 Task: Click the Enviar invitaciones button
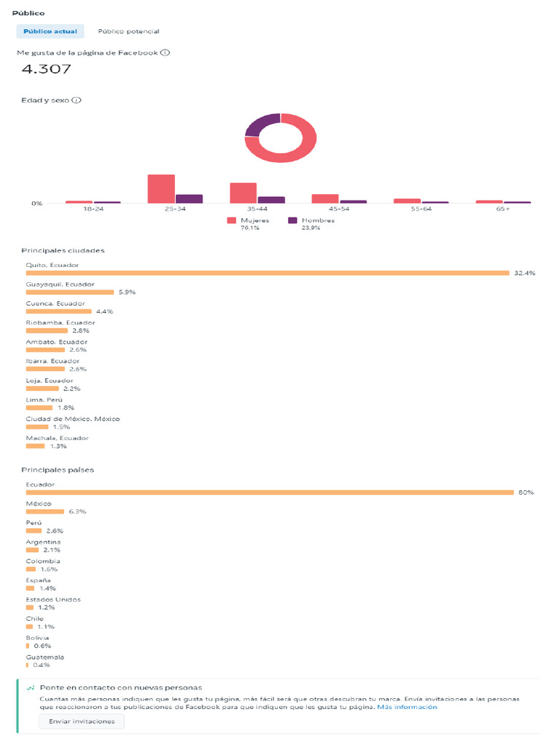tap(82, 721)
